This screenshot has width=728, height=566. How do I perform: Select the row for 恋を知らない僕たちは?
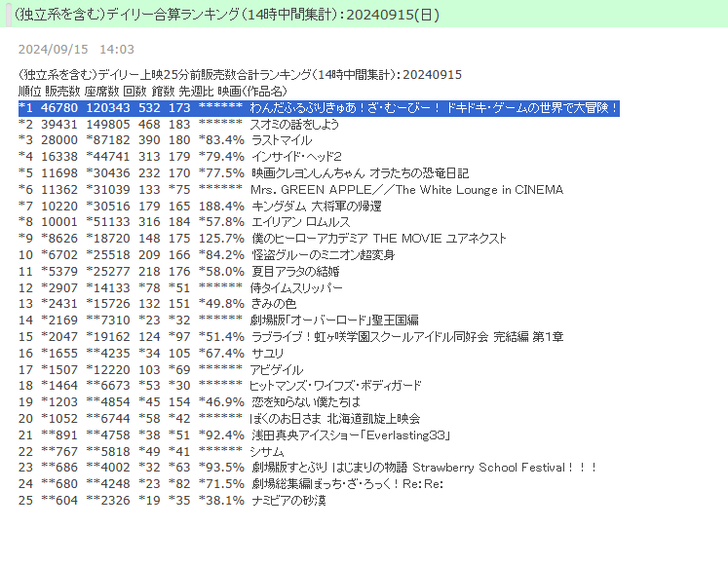coord(189,401)
